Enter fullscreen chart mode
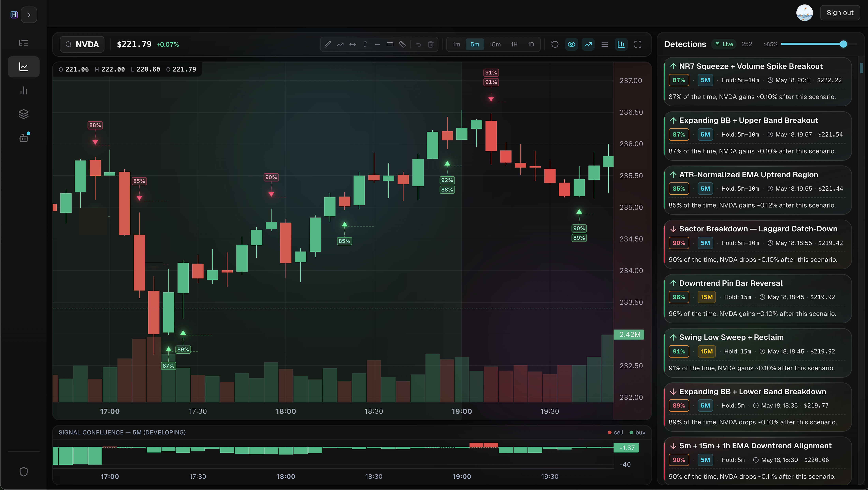 pyautogui.click(x=638, y=45)
